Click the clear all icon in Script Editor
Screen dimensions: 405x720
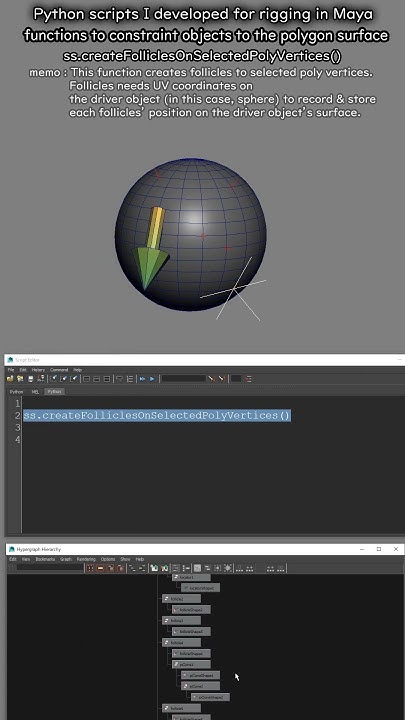coord(74,379)
